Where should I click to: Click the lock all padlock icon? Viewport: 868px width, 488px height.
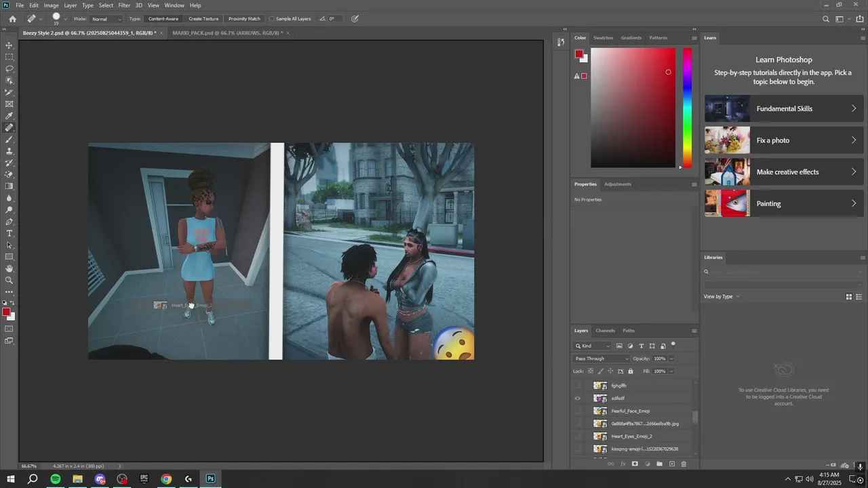(x=631, y=371)
